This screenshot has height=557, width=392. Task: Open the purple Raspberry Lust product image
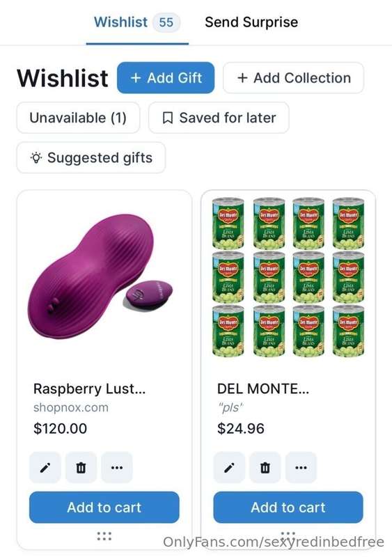tap(100, 276)
